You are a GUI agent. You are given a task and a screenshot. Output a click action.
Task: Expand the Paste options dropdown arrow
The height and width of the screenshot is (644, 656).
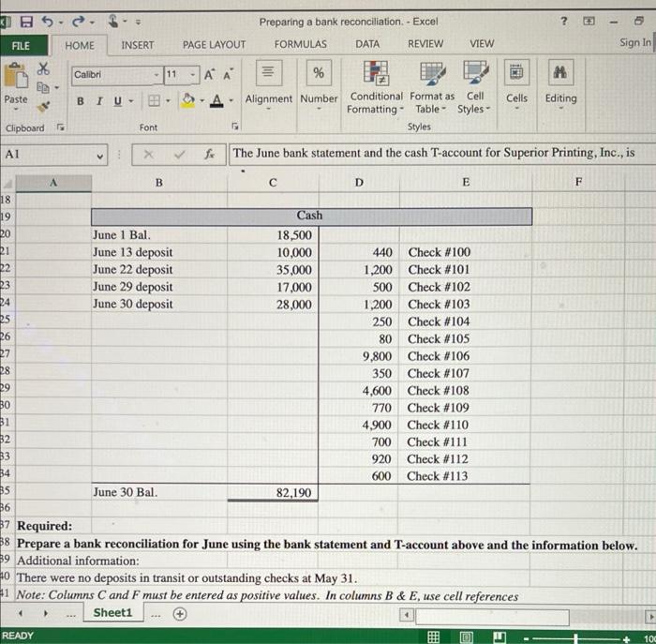16,110
